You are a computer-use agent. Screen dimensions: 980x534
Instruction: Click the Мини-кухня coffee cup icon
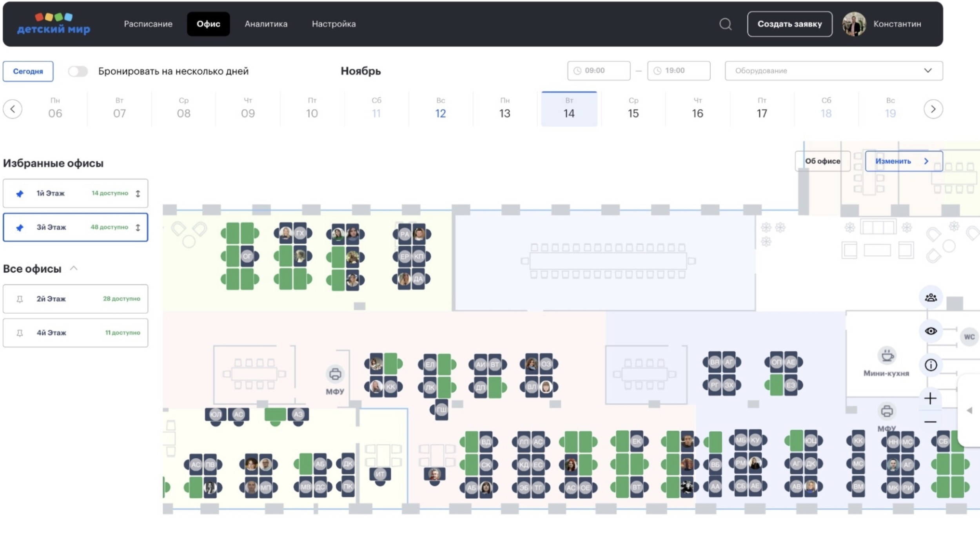887,356
